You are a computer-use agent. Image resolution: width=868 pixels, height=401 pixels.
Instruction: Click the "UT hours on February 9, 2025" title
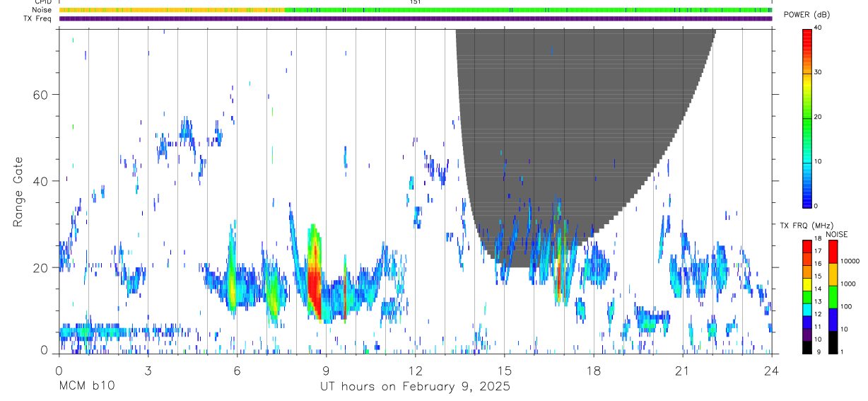(x=415, y=387)
